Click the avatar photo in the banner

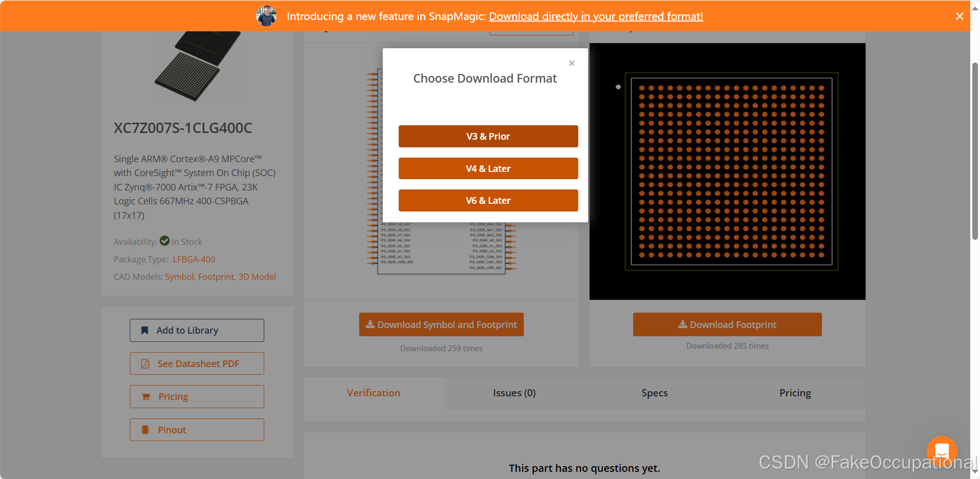(x=266, y=16)
